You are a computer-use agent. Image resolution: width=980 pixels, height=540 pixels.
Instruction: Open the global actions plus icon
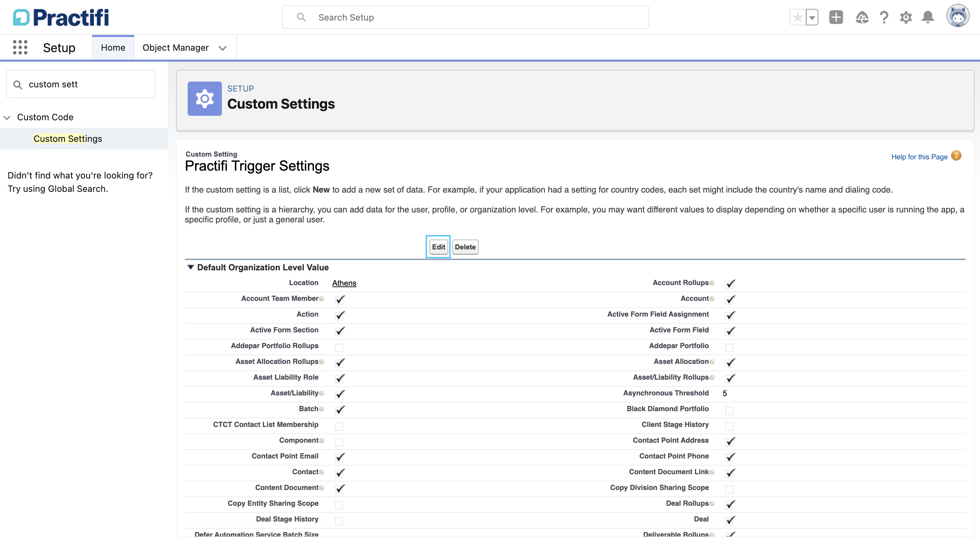836,17
